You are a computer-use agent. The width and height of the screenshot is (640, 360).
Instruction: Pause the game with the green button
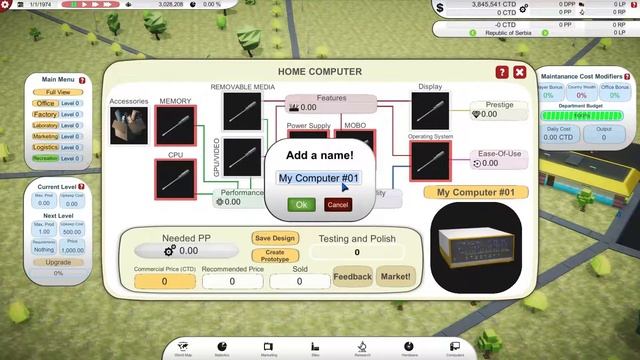click(x=74, y=4)
